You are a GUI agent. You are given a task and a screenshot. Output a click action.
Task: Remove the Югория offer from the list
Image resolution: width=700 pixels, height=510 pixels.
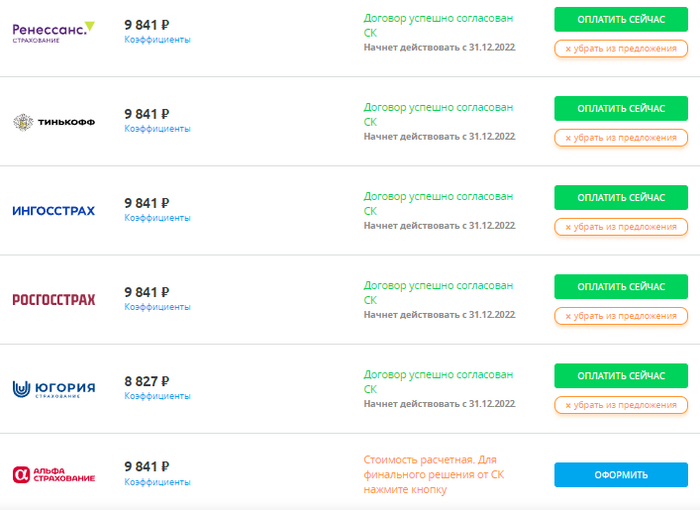click(x=620, y=405)
